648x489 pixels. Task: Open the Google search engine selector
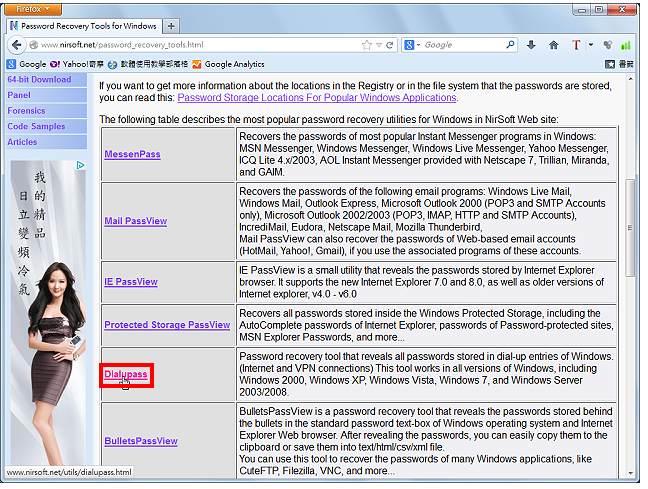[x=412, y=45]
